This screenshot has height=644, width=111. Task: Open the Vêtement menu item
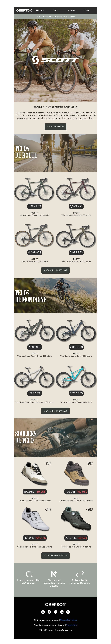click(x=40, y=11)
